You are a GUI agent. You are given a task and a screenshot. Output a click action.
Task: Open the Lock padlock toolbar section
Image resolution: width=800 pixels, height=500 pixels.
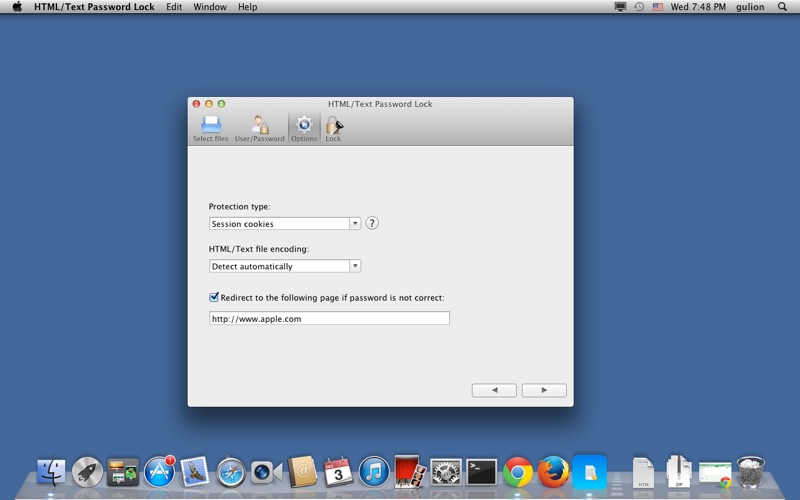(x=334, y=129)
